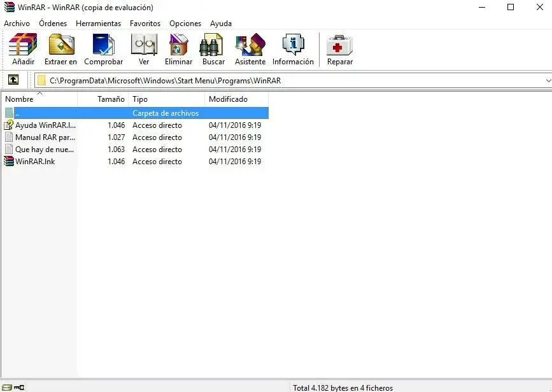
Task: Click modified date of Ayuda WinRAR row
Action: (235, 125)
